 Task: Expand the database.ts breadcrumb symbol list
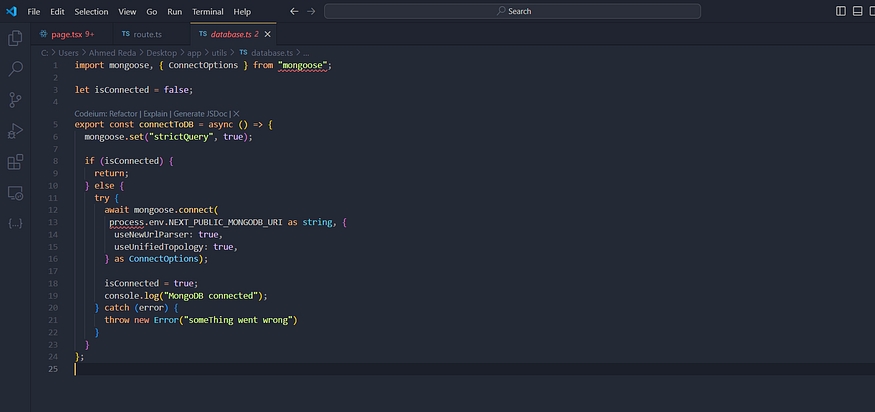(305, 51)
